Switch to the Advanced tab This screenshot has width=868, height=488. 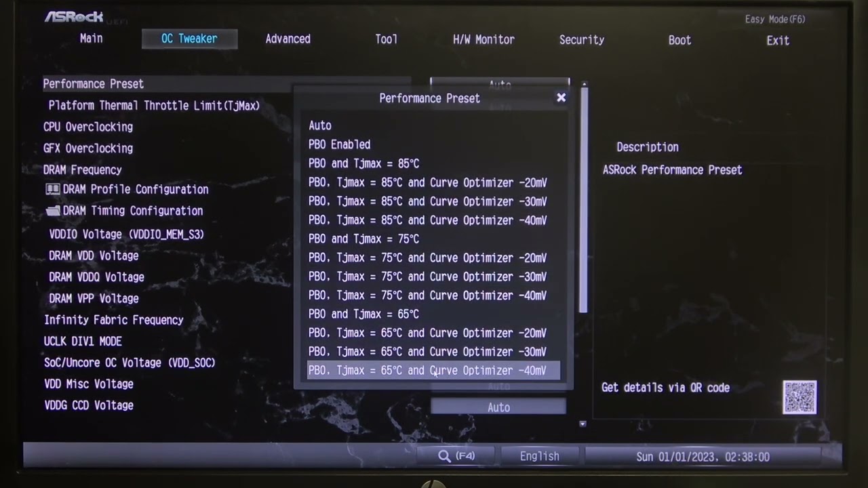(x=288, y=39)
